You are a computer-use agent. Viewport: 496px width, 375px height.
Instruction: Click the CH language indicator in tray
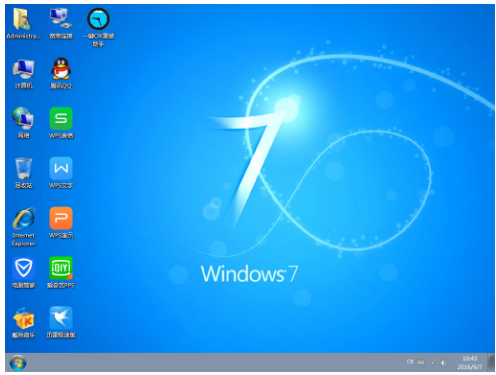410,362
